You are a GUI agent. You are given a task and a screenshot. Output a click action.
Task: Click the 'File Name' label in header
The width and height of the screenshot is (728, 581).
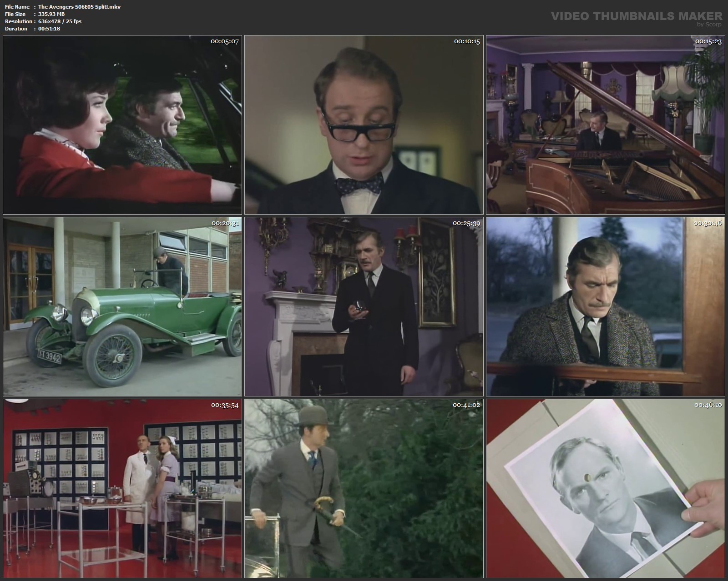(x=17, y=7)
